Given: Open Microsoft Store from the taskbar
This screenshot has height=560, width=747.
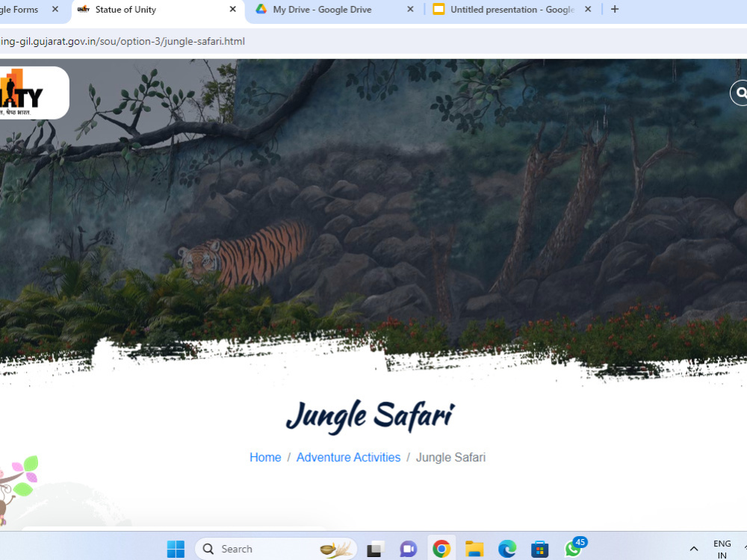Looking at the screenshot, I should tap(540, 549).
